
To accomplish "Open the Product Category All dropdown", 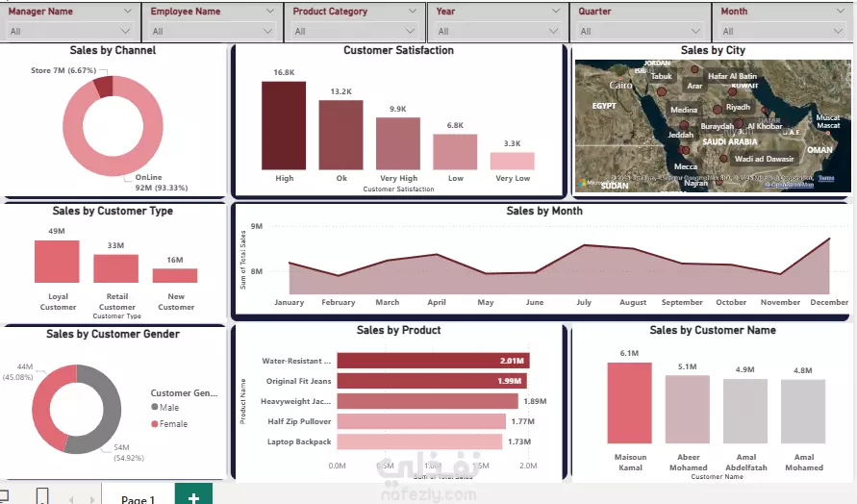I will point(355,32).
